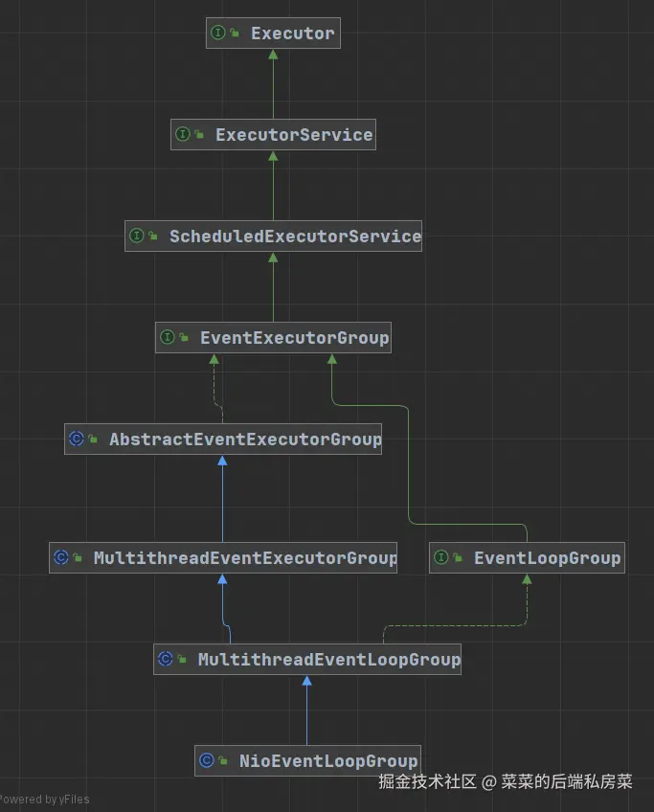The image size is (654, 812).
Task: Select the MultithreadEventLoopGroup node
Action: point(307,659)
